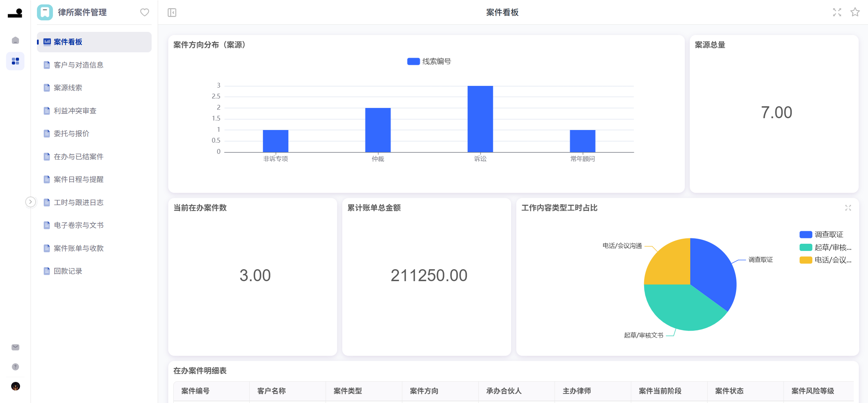The image size is (868, 403).
Task: Open the 案源线索 section
Action: 68,88
